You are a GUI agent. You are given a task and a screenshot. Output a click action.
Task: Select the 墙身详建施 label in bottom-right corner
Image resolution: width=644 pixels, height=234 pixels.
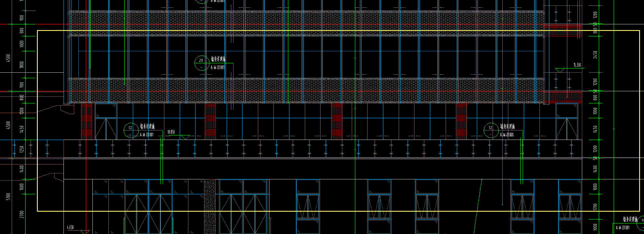point(630,219)
